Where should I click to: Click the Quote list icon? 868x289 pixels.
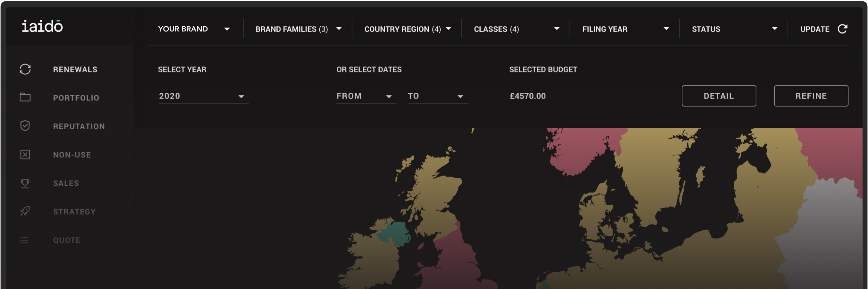click(24, 240)
